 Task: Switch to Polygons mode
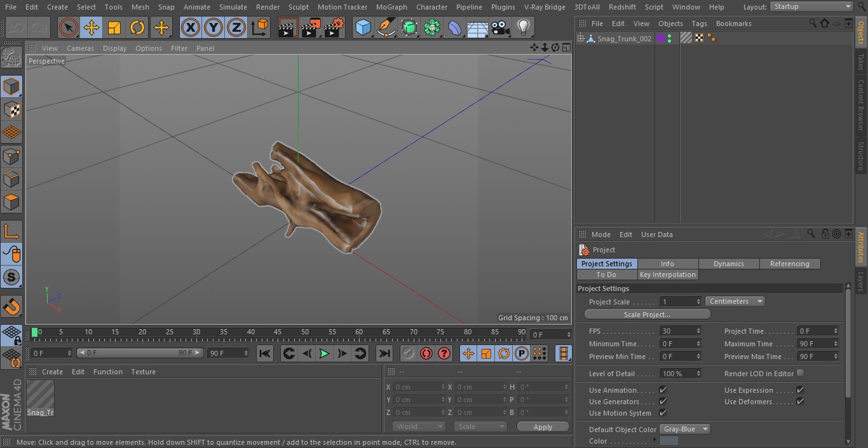click(x=11, y=203)
